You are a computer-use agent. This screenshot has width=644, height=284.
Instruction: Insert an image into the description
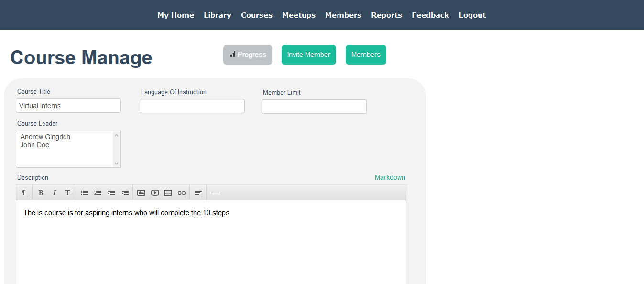(141, 192)
